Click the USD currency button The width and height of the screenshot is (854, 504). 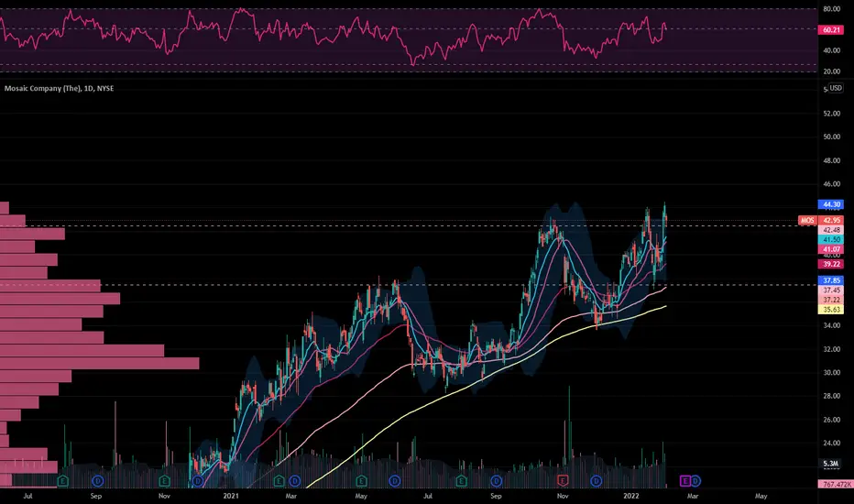point(836,88)
